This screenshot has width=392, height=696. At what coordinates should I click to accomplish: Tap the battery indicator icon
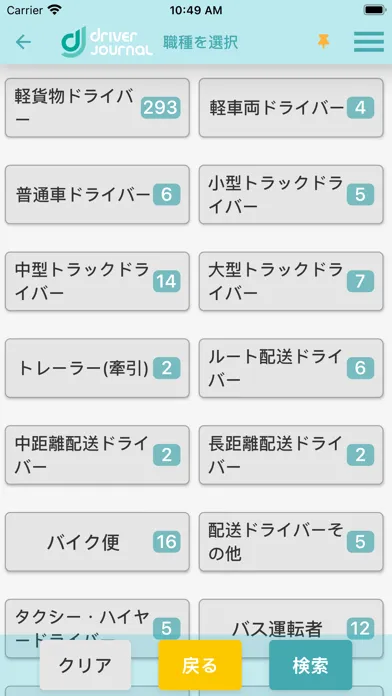click(x=374, y=10)
